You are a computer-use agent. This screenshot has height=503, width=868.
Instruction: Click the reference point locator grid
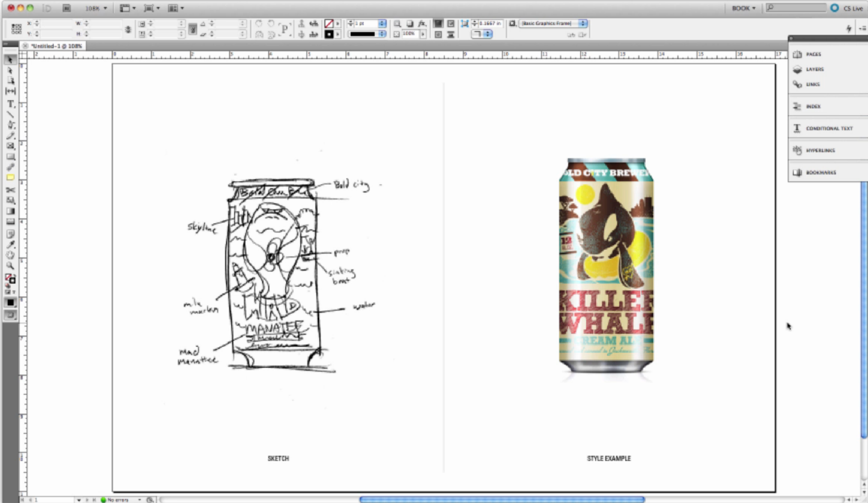(x=16, y=29)
